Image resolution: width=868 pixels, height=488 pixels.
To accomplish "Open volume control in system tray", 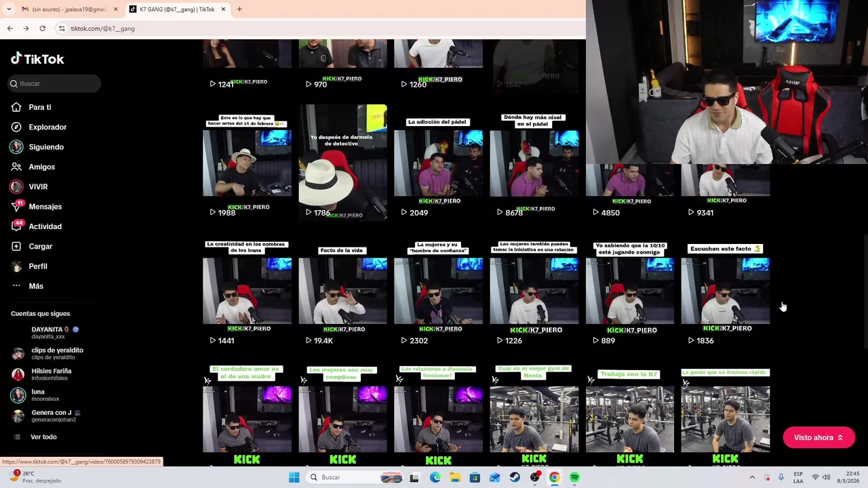I will coord(826,477).
